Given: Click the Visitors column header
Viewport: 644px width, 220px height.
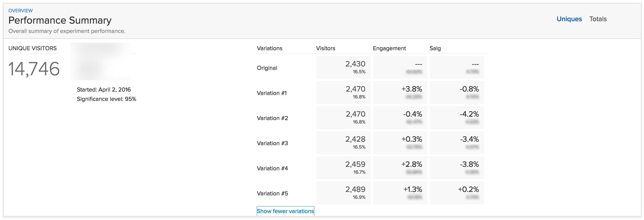Looking at the screenshot, I should coord(325,48).
